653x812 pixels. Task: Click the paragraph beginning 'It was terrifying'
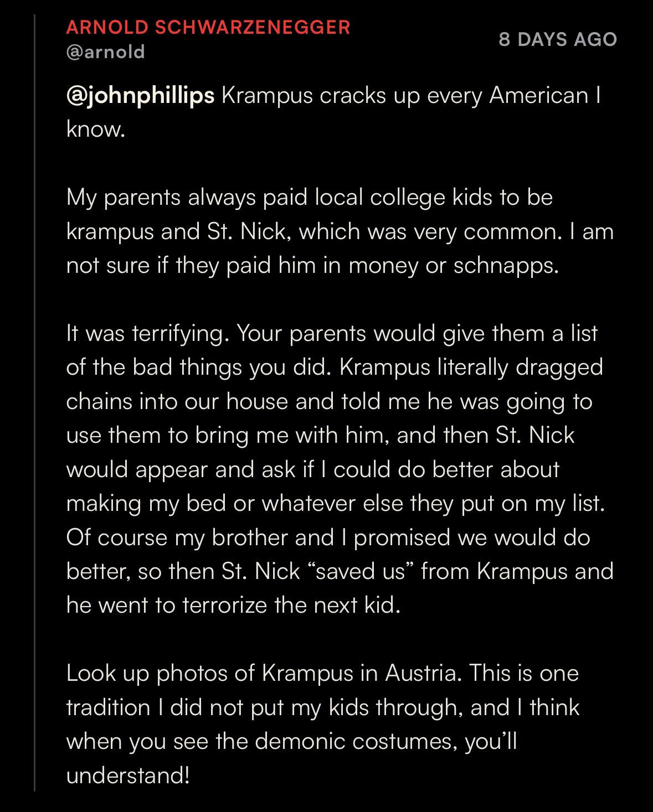click(340, 469)
